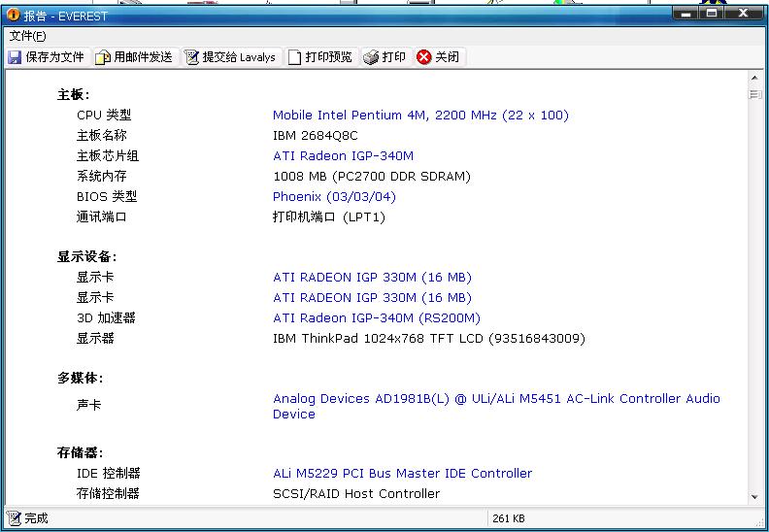
Task: Select 提交给 Lavalys button label
Action: click(x=239, y=57)
